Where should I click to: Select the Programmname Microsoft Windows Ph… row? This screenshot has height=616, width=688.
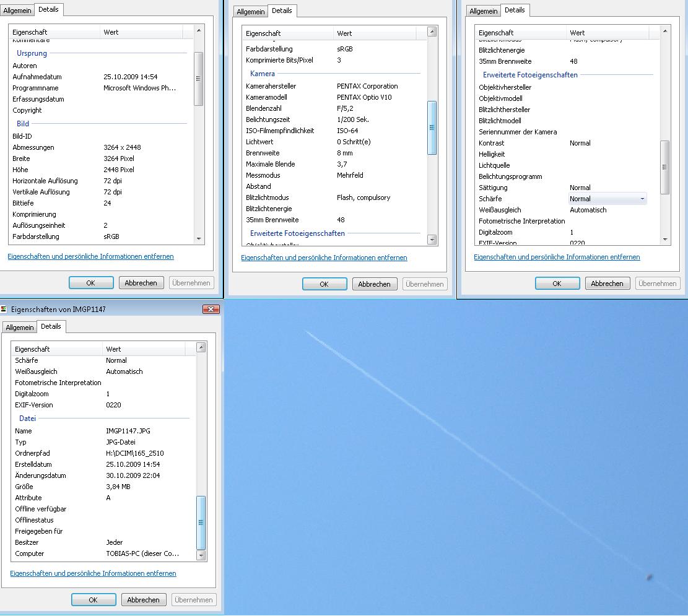[102, 88]
